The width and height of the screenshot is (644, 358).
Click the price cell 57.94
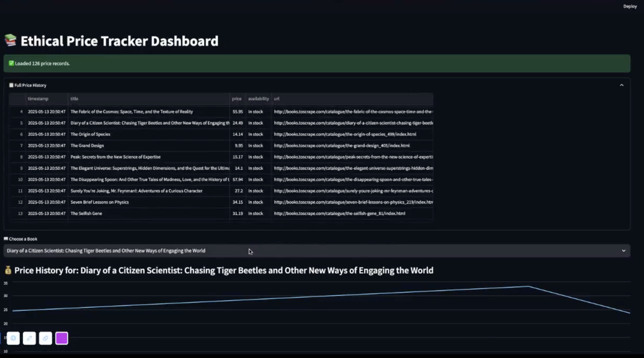click(x=237, y=180)
